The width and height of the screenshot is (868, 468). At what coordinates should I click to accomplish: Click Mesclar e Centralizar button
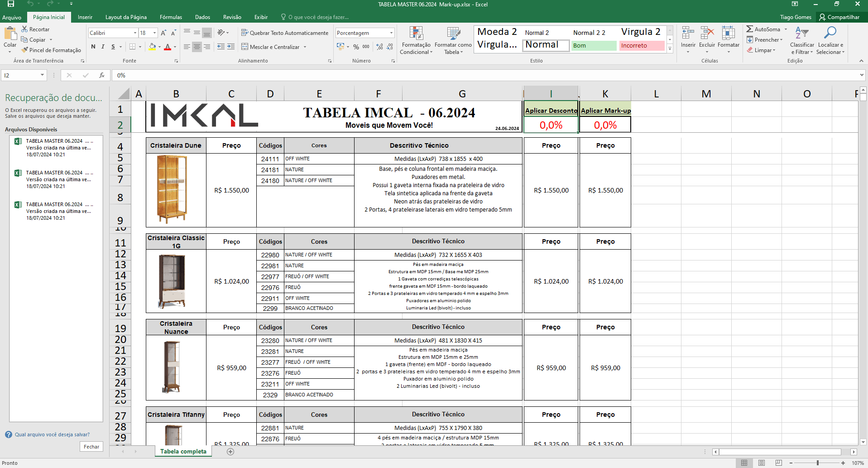(x=270, y=47)
